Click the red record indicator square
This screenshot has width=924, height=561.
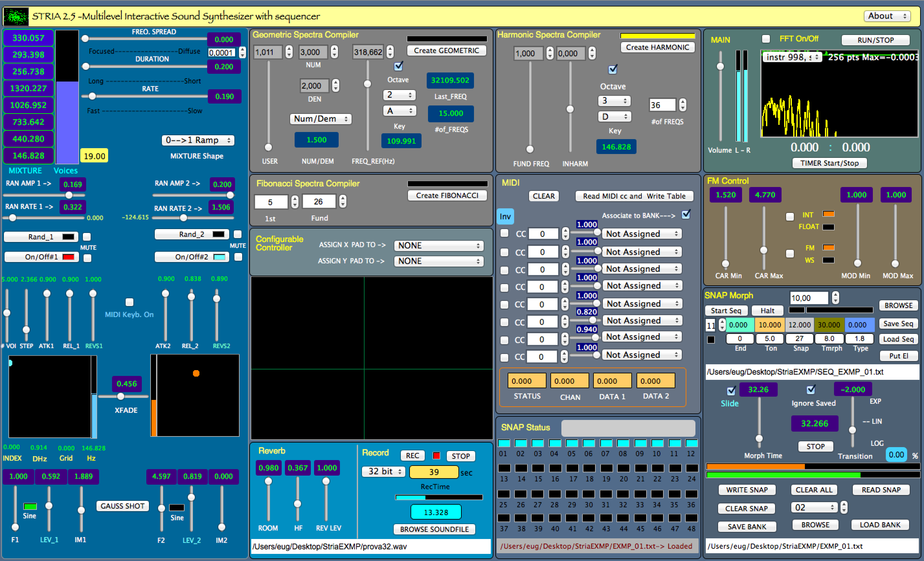(436, 456)
